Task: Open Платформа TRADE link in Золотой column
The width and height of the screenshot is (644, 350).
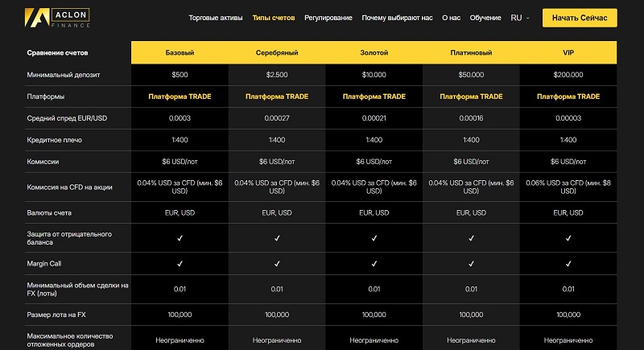Action: tap(374, 97)
